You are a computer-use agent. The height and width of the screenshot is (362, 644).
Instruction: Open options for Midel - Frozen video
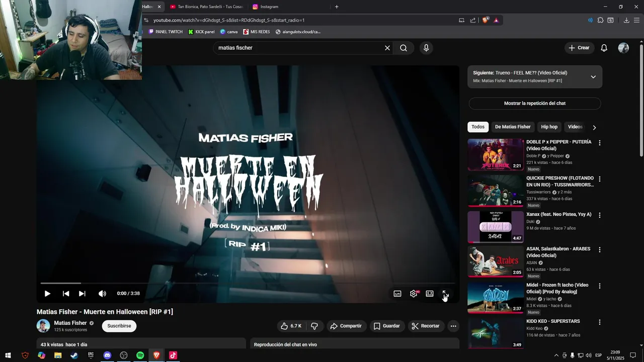point(599,286)
